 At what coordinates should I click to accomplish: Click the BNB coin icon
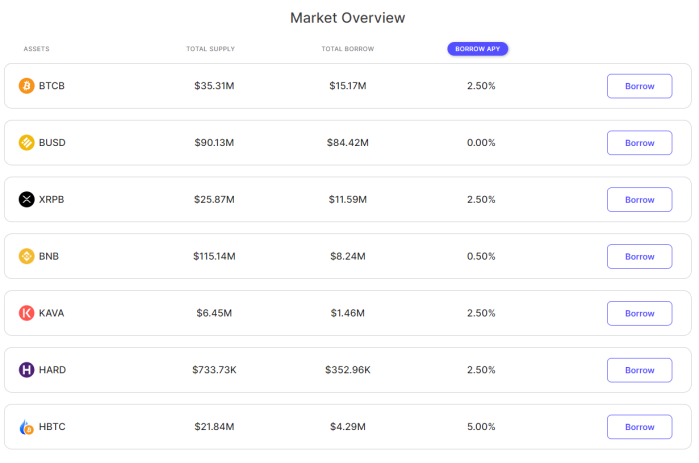[26, 256]
